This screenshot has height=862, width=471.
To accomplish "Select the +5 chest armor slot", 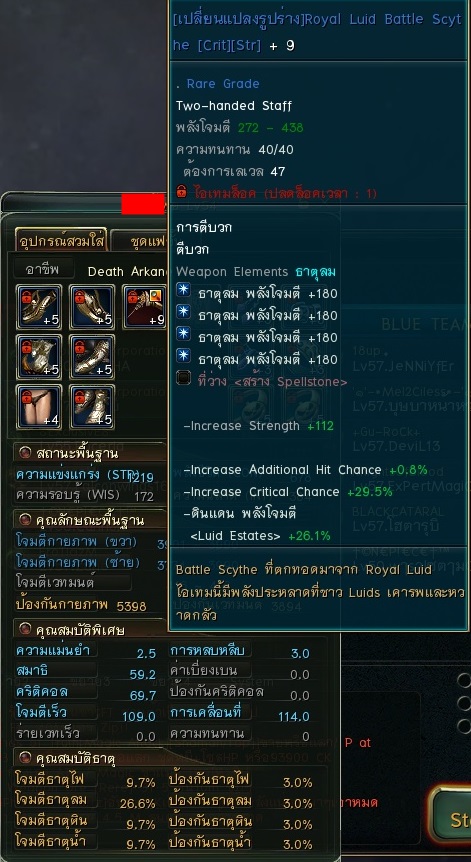I will [38, 357].
